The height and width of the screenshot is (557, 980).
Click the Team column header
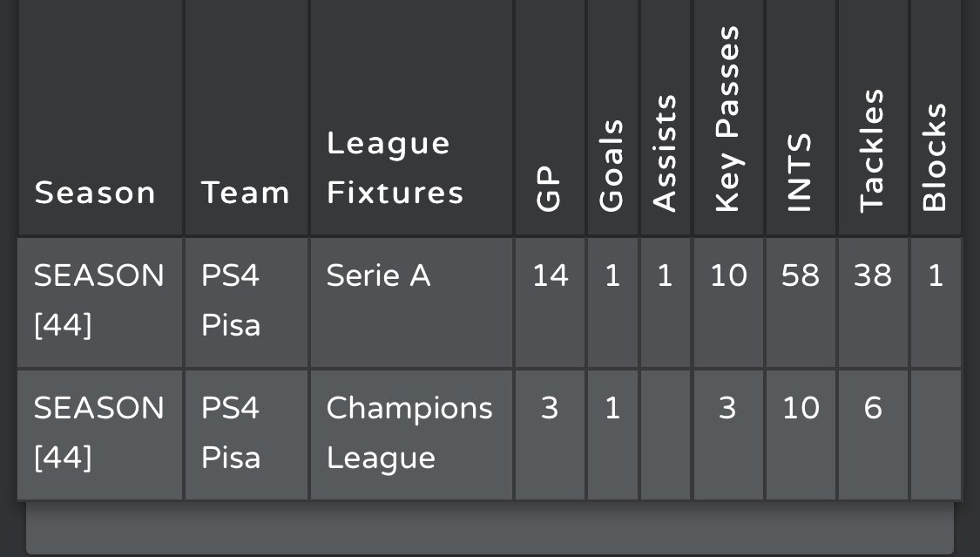[246, 193]
